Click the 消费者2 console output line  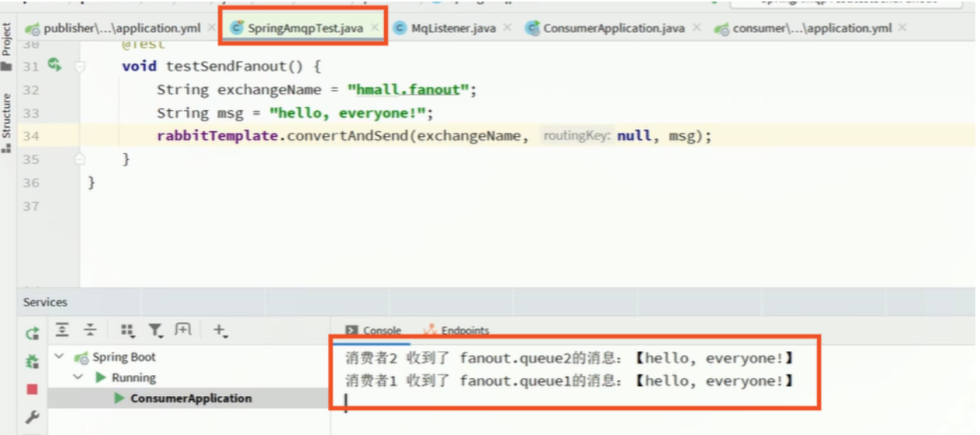(x=570, y=358)
